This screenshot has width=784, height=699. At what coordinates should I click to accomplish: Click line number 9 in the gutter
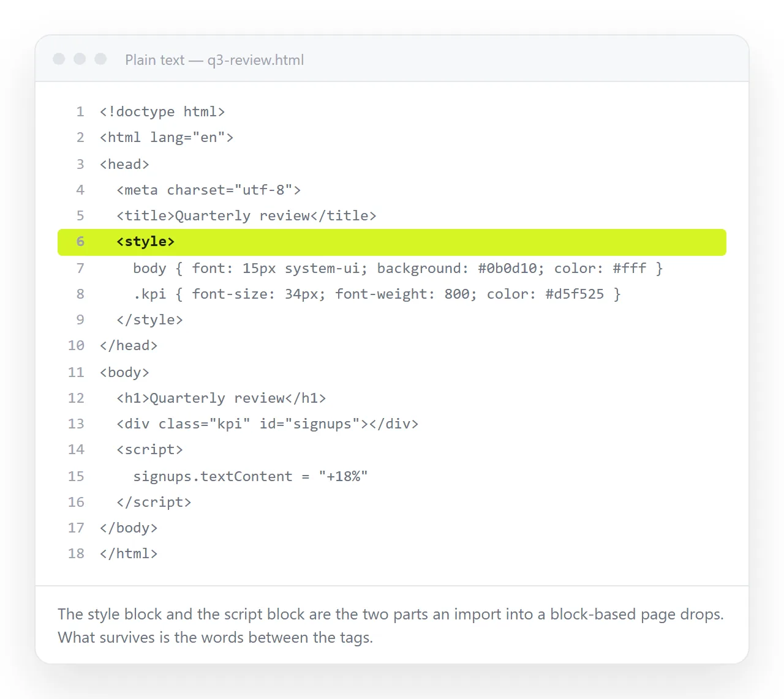80,320
